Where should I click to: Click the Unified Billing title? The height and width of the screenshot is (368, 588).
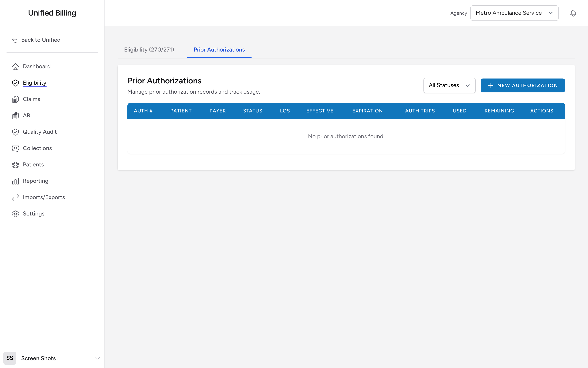click(x=52, y=13)
